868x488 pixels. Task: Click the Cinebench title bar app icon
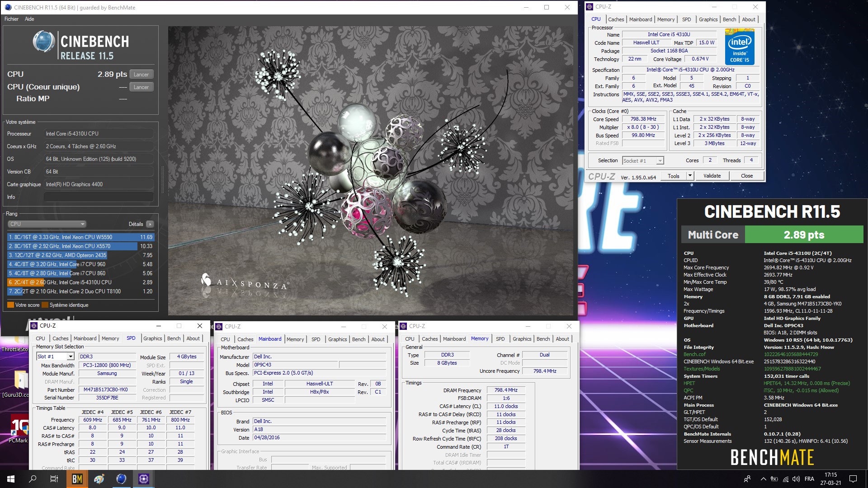[x=8, y=7]
